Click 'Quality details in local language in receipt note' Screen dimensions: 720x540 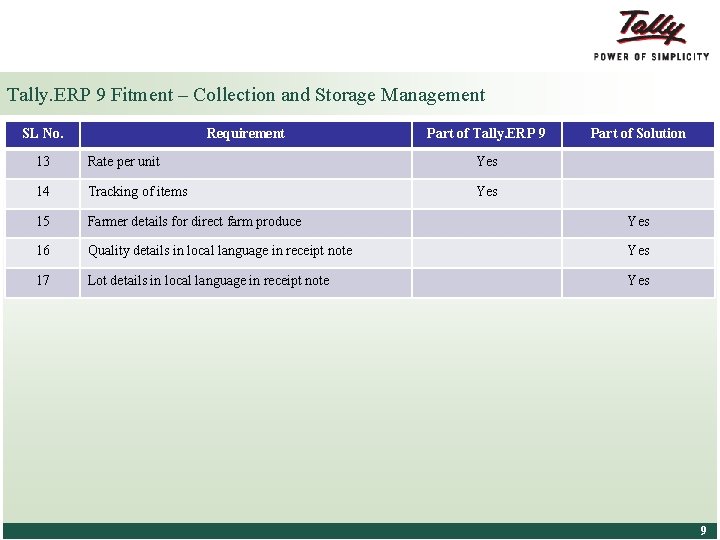point(220,251)
